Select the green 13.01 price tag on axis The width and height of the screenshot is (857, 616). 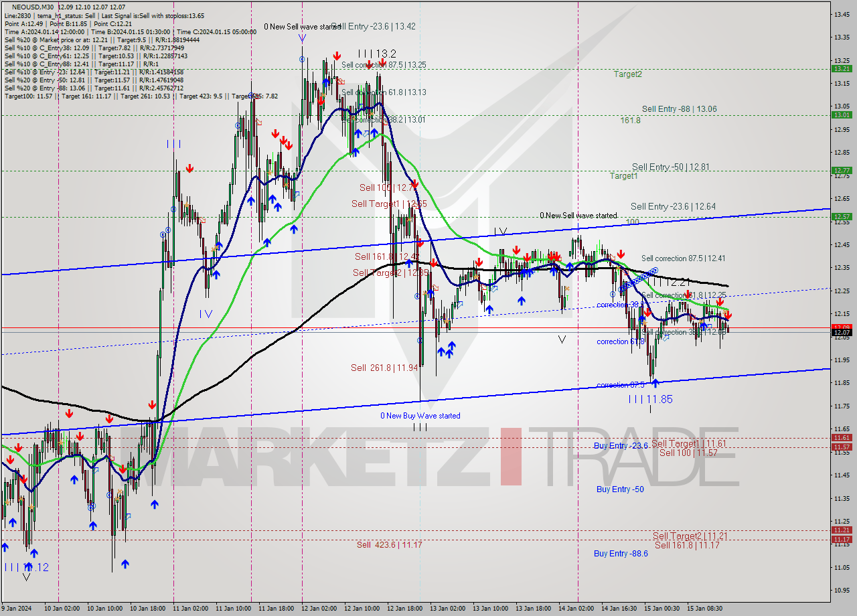(842, 114)
